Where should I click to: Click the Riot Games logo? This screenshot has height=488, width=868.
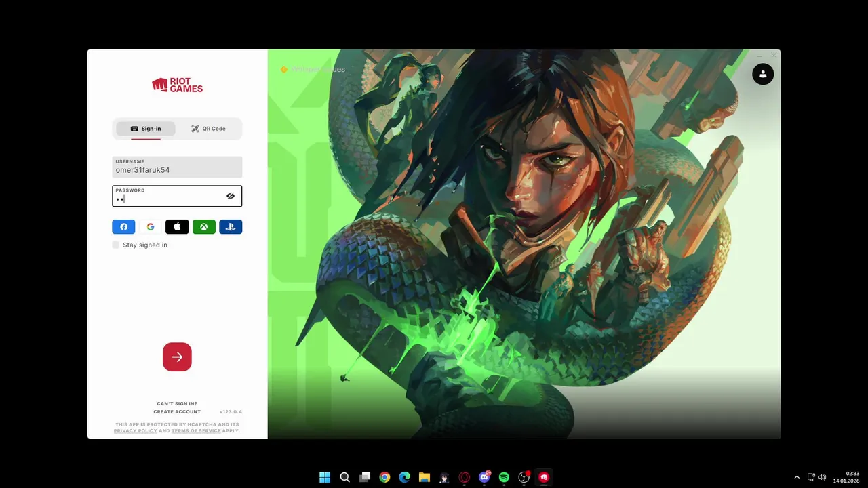pyautogui.click(x=177, y=85)
